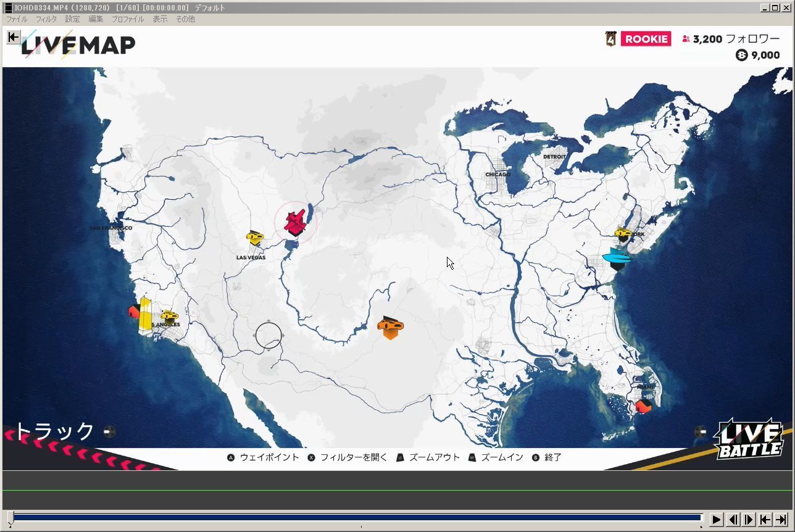
Task: Click the ROOKIE rank badge
Action: (646, 39)
